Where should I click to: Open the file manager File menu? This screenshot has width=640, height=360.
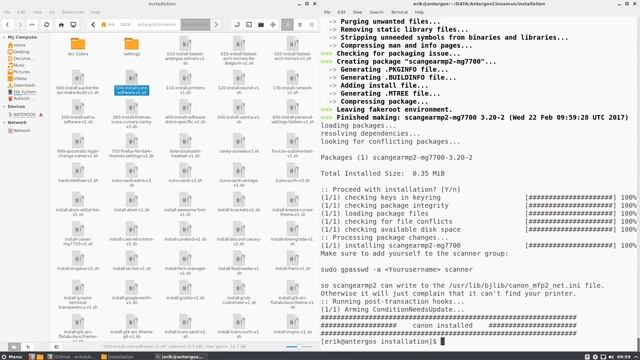[7, 12]
